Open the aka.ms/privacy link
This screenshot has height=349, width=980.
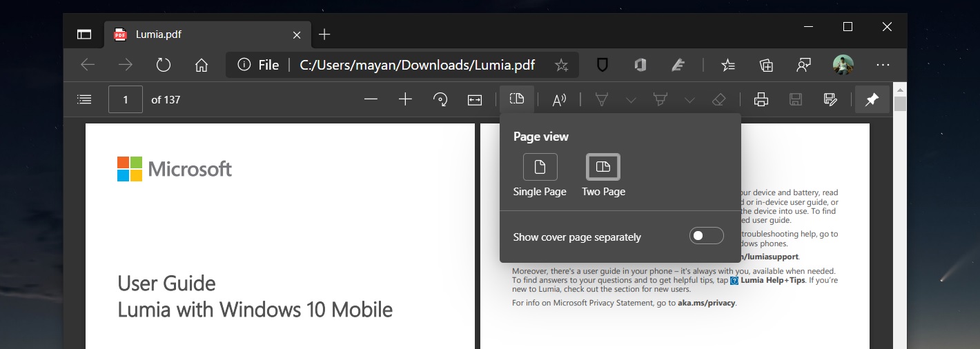click(x=706, y=303)
